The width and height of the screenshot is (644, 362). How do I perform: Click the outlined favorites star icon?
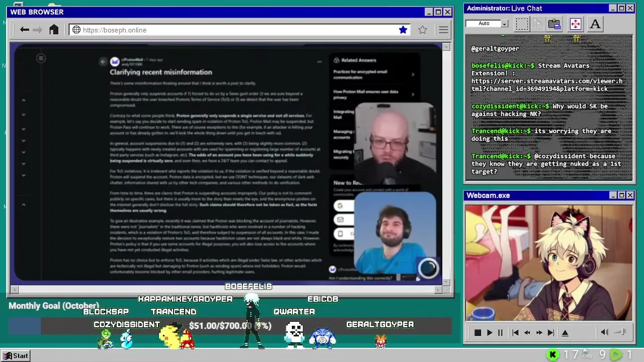point(423,30)
